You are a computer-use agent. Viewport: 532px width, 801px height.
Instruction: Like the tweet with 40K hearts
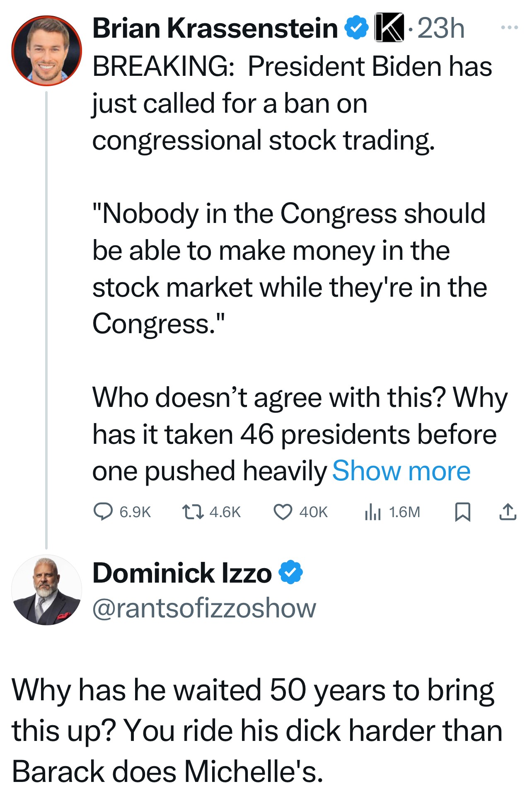[283, 512]
